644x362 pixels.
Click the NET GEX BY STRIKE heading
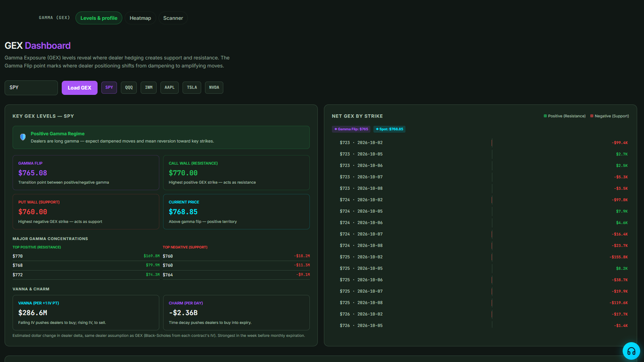click(357, 116)
